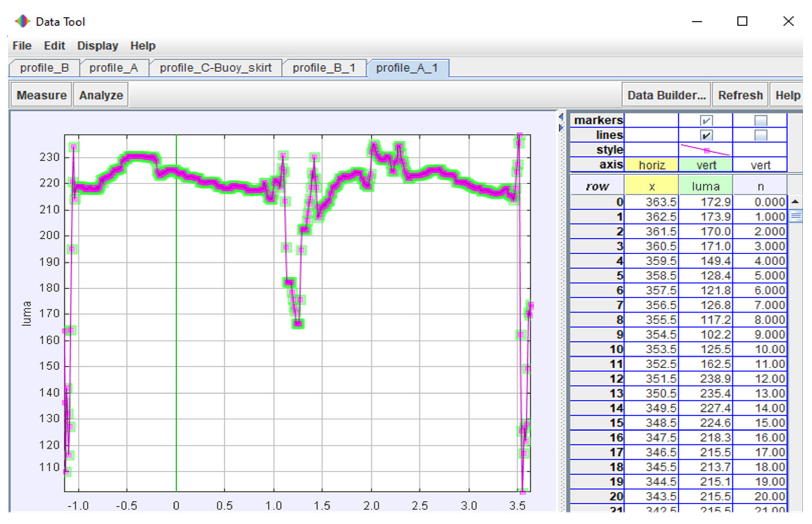Click the right-pointing divider expand arrow

coord(561,128)
